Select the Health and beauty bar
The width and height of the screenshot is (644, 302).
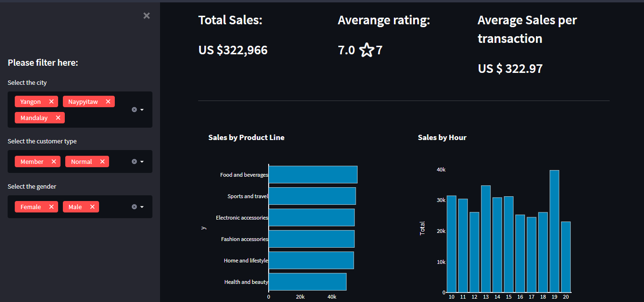click(307, 282)
